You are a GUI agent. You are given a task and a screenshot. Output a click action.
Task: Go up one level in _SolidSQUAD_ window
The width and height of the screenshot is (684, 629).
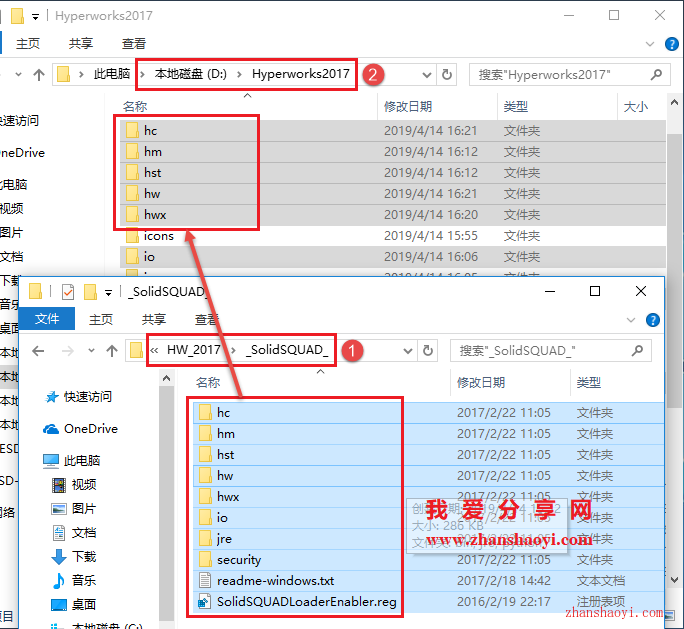112,350
